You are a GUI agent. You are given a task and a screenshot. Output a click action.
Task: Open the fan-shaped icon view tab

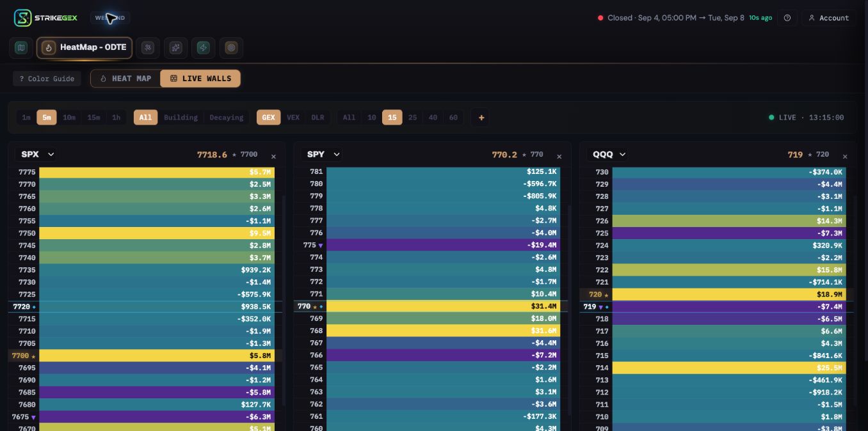tap(147, 47)
